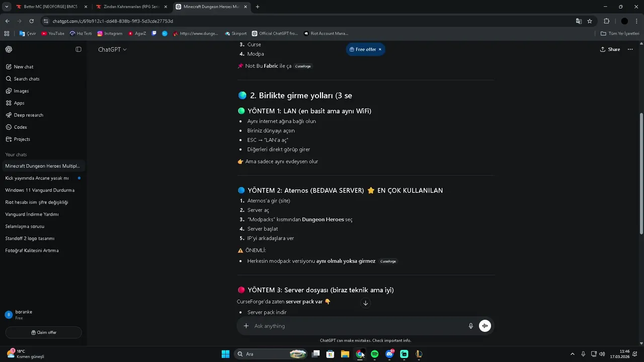
Task: Open the Skinport bookmark
Action: (x=235, y=34)
